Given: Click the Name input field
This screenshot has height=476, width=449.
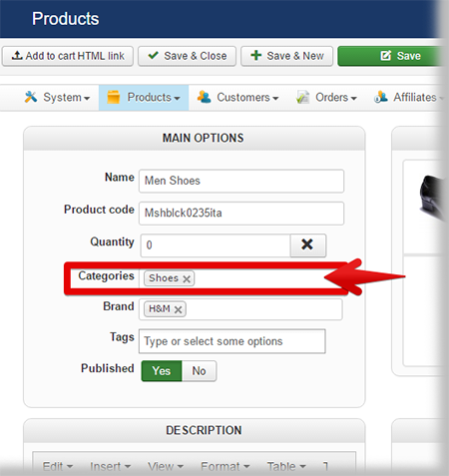Looking at the screenshot, I should [241, 181].
